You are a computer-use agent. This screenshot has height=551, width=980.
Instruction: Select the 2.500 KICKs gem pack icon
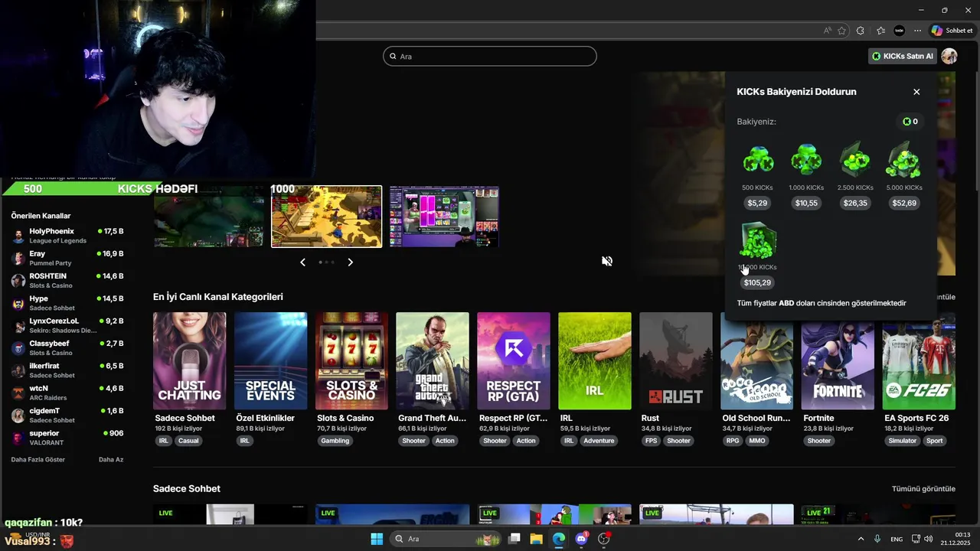[x=855, y=160]
